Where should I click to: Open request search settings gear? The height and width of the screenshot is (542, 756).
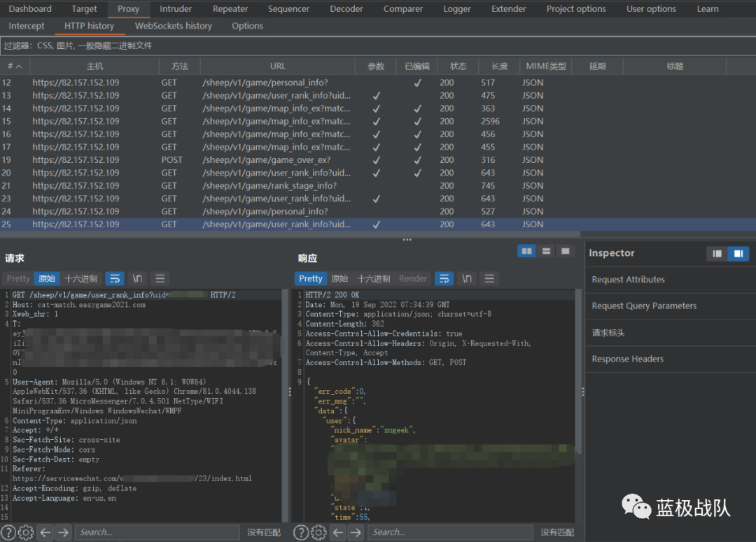click(x=26, y=532)
